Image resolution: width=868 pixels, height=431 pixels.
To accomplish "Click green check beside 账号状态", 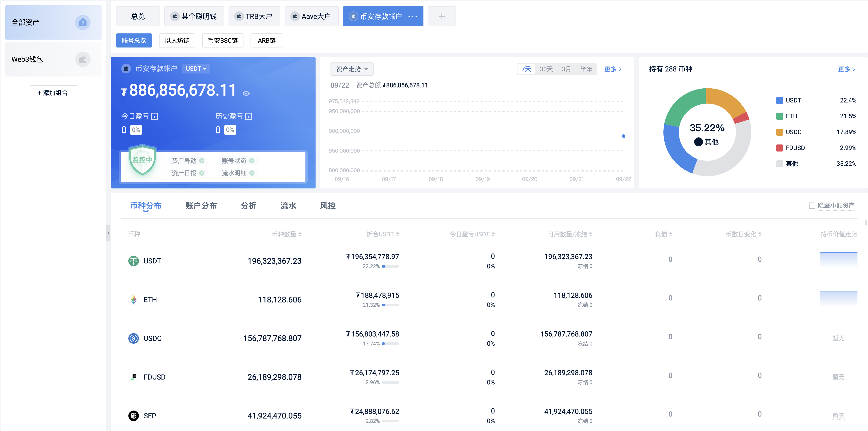I will [x=252, y=161].
